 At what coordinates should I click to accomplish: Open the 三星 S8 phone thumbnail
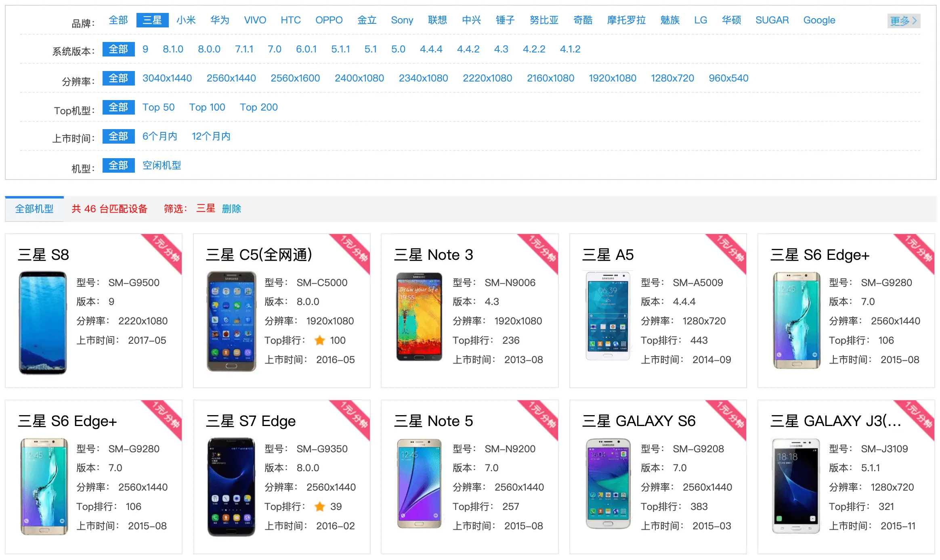point(43,323)
